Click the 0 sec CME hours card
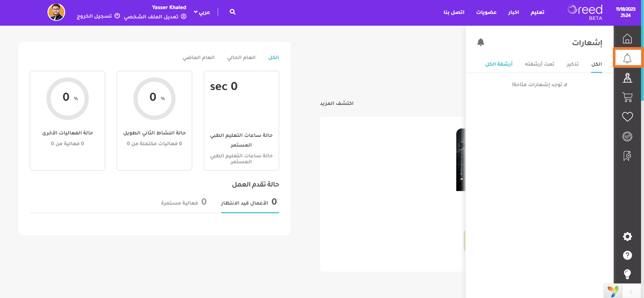The height and width of the screenshot is (298, 644). coord(241,120)
